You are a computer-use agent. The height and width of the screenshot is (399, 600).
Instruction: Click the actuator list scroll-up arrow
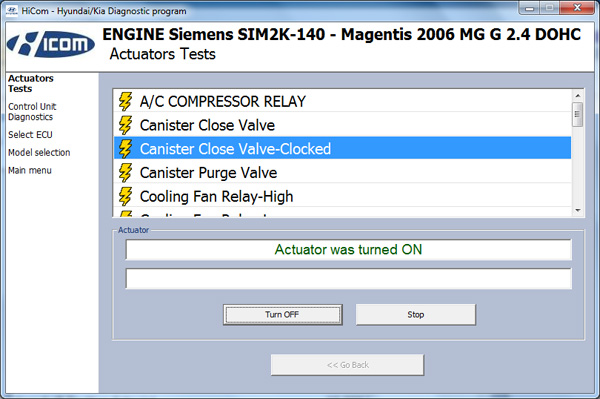577,96
